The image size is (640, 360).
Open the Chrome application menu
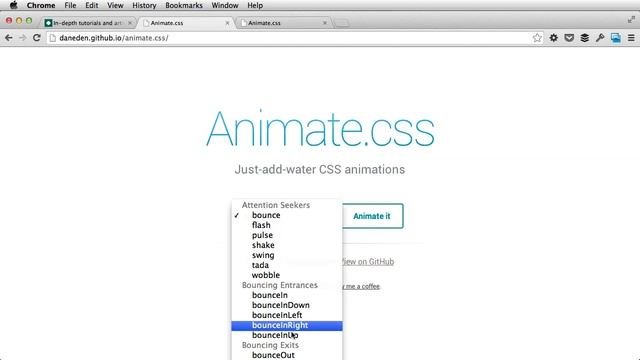click(x=41, y=5)
